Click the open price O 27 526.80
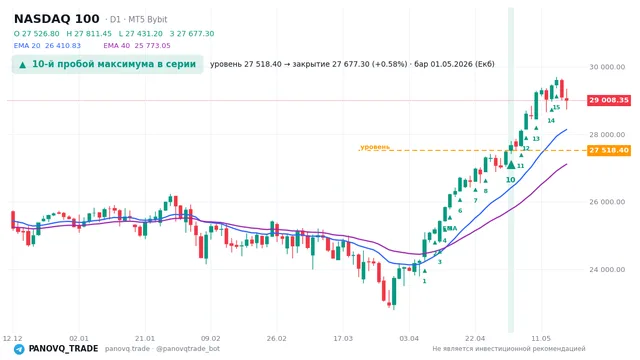 coord(36,33)
